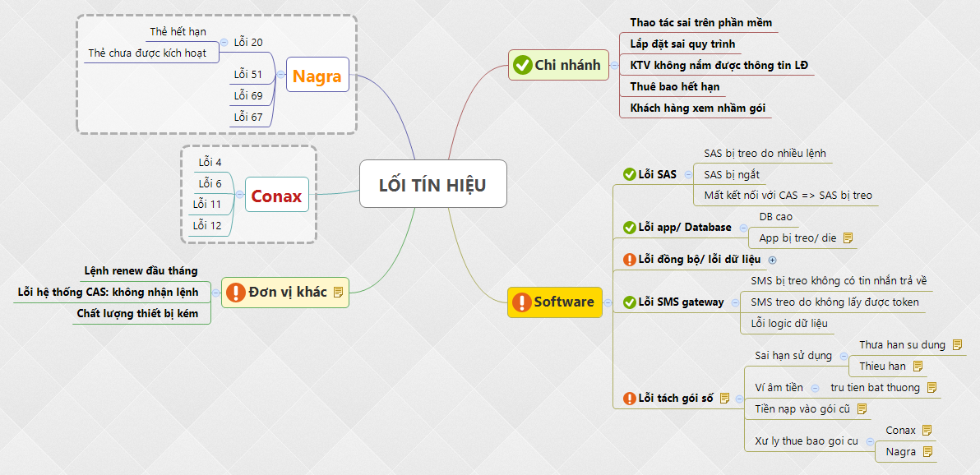Select the central topic LỖI TÍN HIỆU
The height and width of the screenshot is (475, 980).
pos(432,185)
